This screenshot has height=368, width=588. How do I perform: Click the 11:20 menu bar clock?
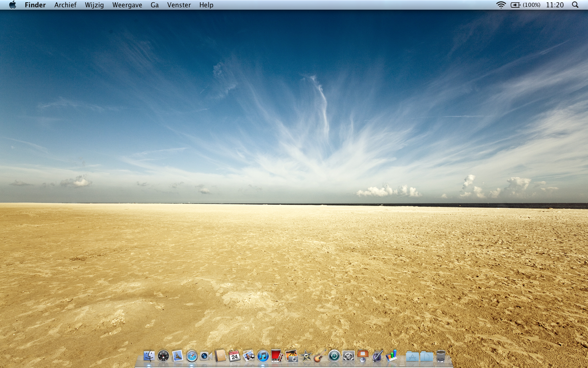point(554,5)
